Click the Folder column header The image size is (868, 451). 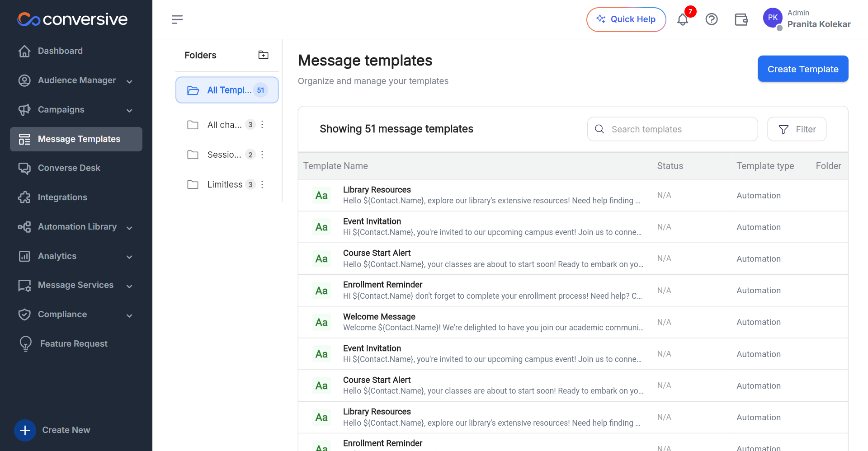click(828, 166)
